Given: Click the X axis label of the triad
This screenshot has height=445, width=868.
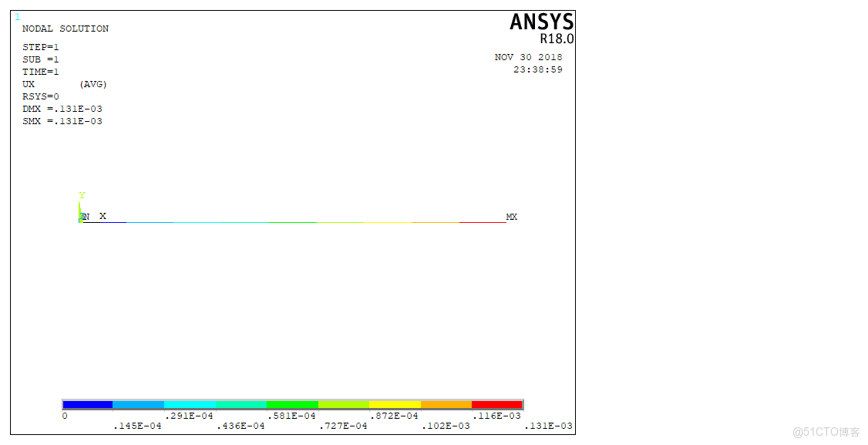Looking at the screenshot, I should 103,216.
